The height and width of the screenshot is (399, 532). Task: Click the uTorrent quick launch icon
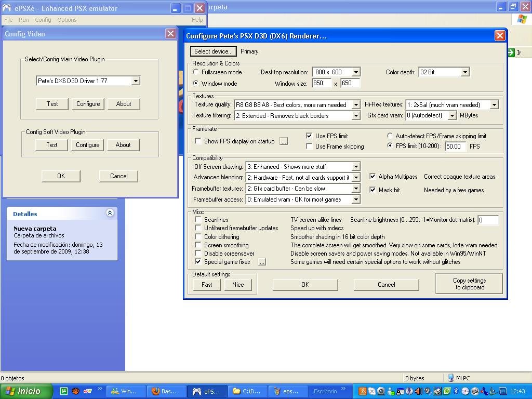(x=64, y=391)
